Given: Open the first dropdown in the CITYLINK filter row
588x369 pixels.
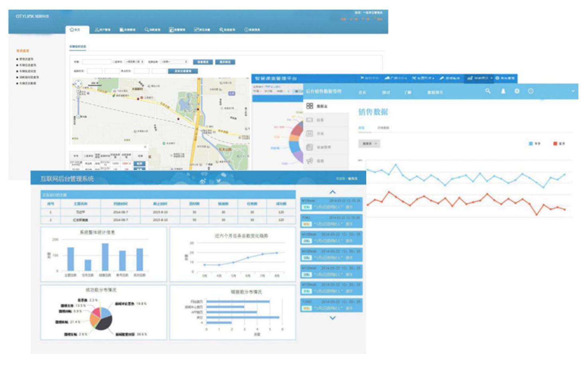Looking at the screenshot, I should tap(134, 62).
